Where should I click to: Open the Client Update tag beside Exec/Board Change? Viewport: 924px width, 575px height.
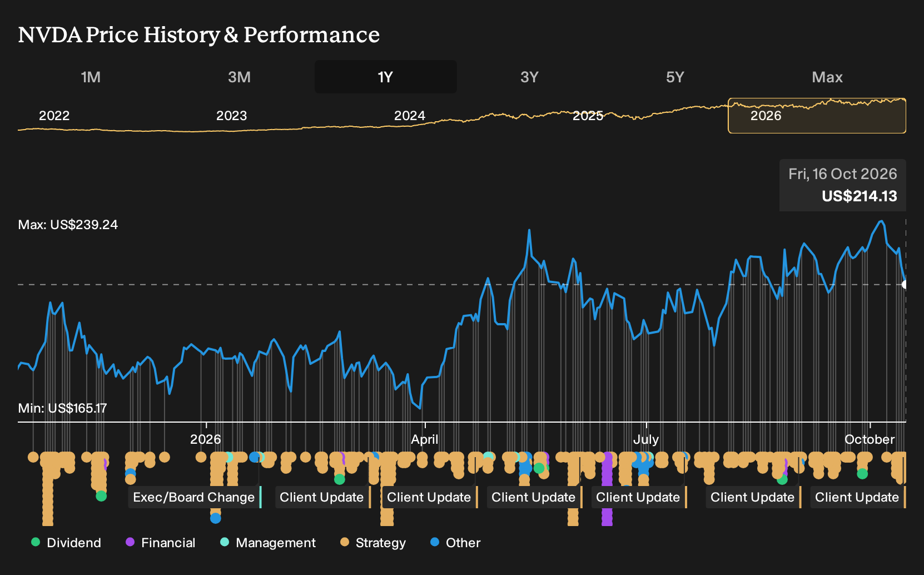322,497
